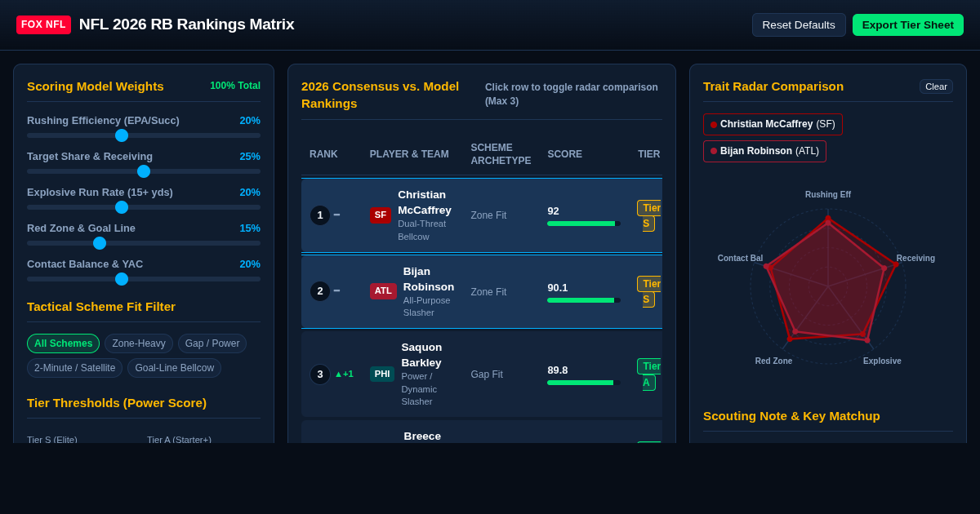Clear the trait radar comparison
Image resolution: width=980 pixels, height=514 pixels.
point(936,86)
